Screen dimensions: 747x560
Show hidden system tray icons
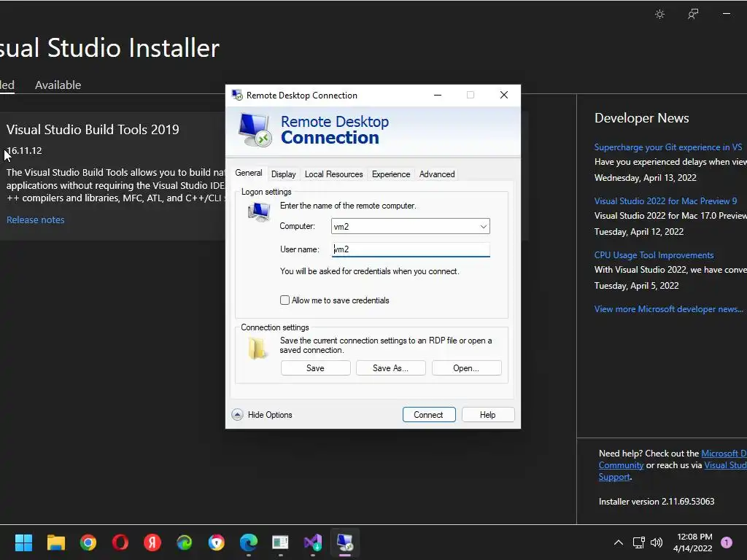(x=619, y=542)
